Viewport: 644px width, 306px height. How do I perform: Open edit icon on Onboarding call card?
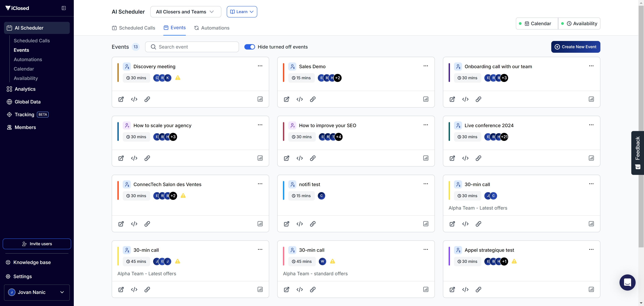452,99
